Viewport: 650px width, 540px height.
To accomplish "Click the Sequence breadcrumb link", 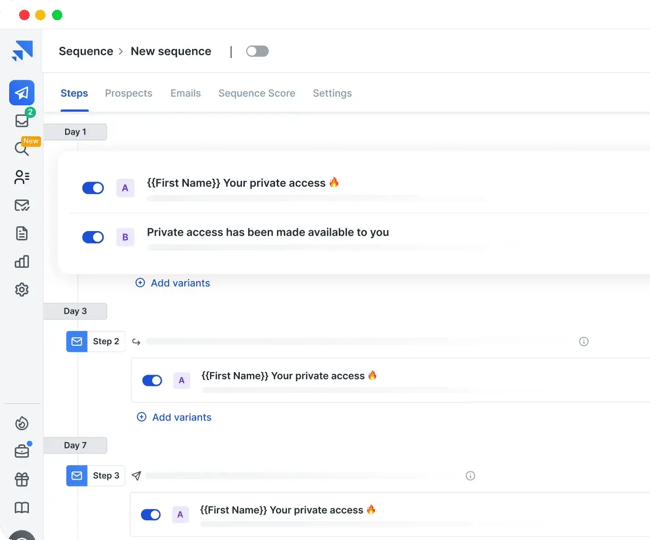I will click(85, 51).
